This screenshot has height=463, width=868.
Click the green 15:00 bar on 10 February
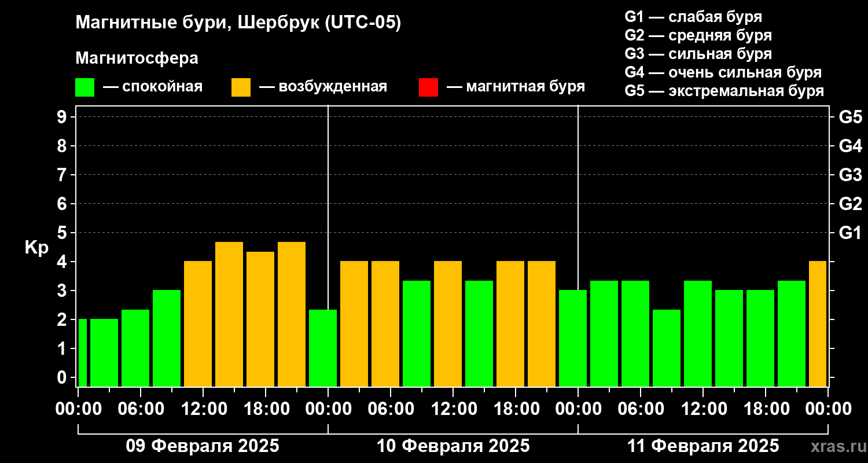click(x=479, y=333)
